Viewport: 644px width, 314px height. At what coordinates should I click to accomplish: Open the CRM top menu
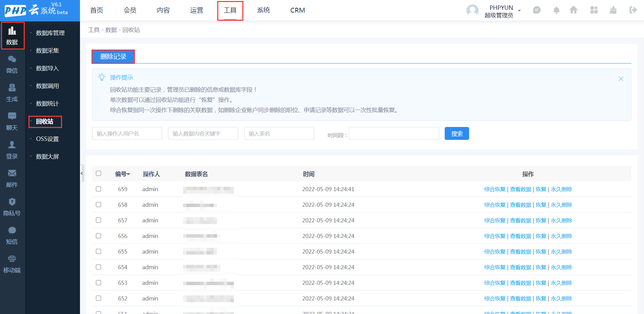pos(298,11)
